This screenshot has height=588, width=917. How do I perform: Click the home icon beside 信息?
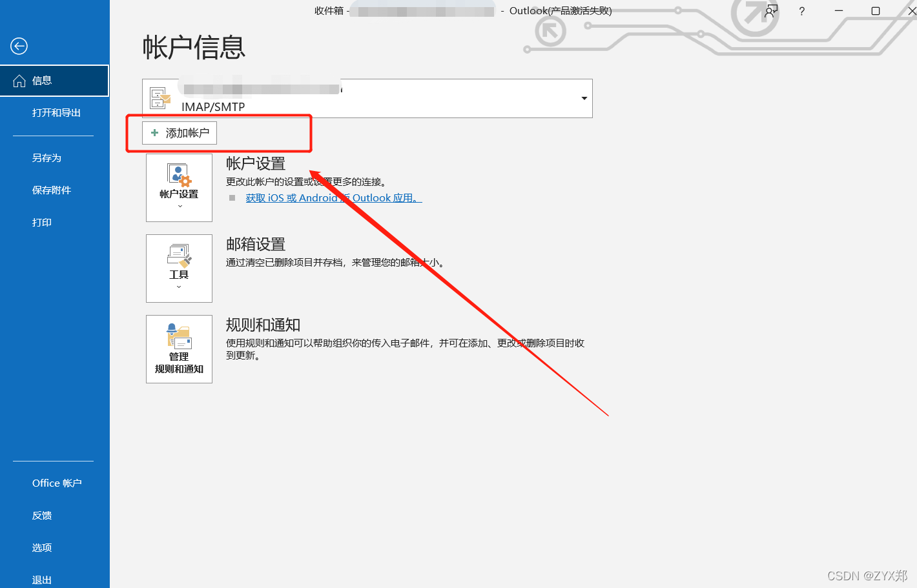click(x=19, y=81)
